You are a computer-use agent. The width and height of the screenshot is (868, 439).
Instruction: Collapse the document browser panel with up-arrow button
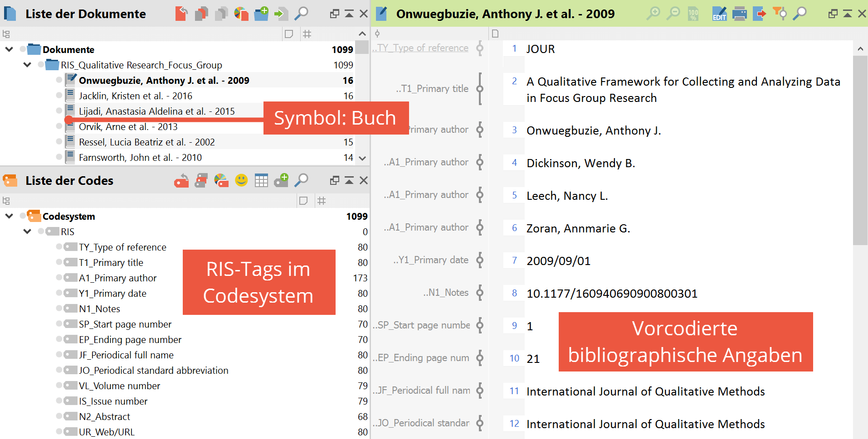[847, 14]
